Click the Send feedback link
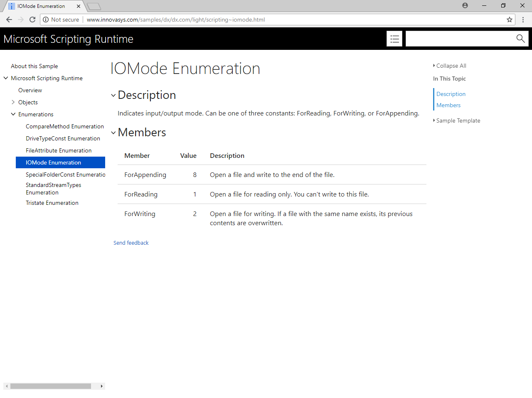The width and height of the screenshot is (532, 398). pyautogui.click(x=131, y=243)
